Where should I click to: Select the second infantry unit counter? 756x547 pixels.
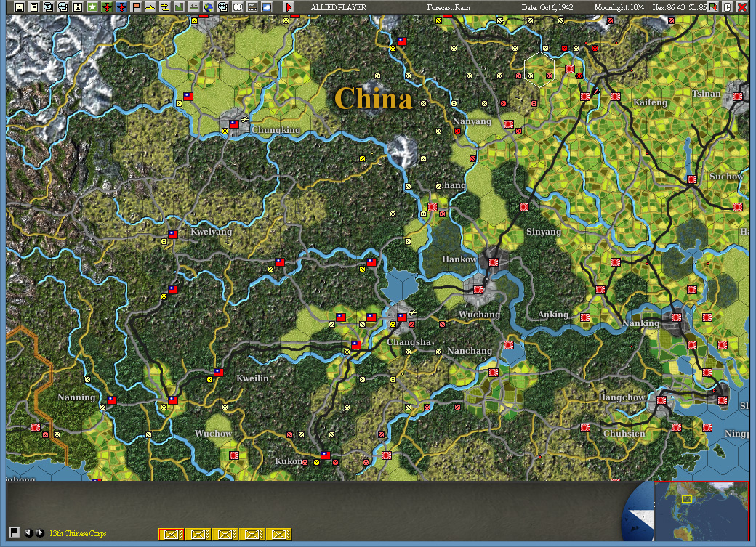(198, 534)
